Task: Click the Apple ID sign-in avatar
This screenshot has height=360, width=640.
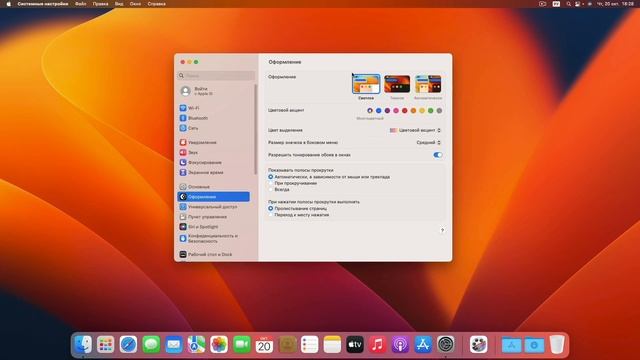Action: point(185,91)
